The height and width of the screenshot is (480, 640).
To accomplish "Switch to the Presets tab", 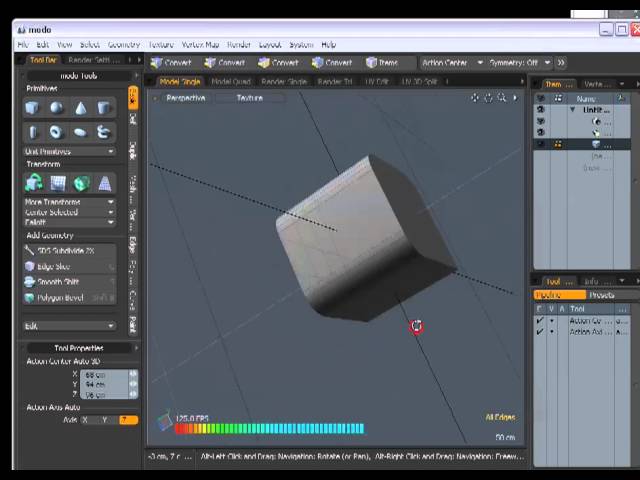I will [602, 295].
